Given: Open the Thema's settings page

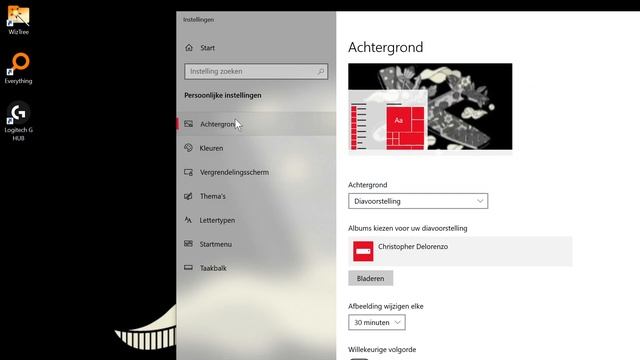Looking at the screenshot, I should point(256,196).
